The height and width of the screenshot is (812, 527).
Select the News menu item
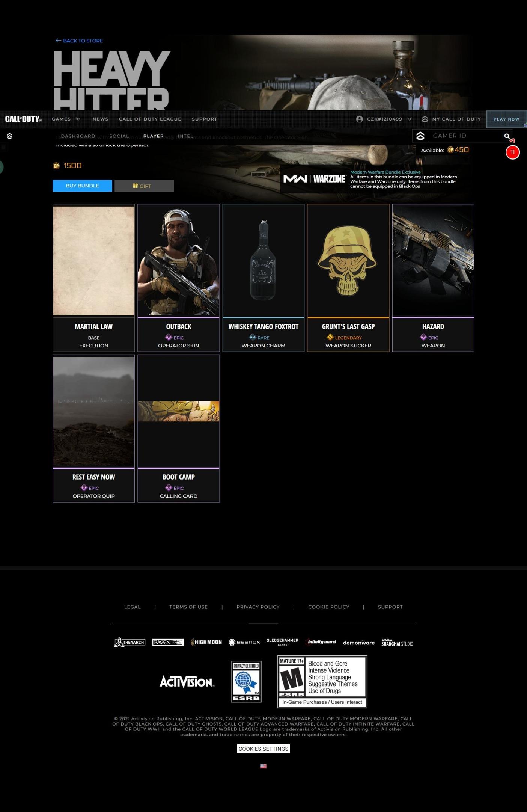point(100,119)
